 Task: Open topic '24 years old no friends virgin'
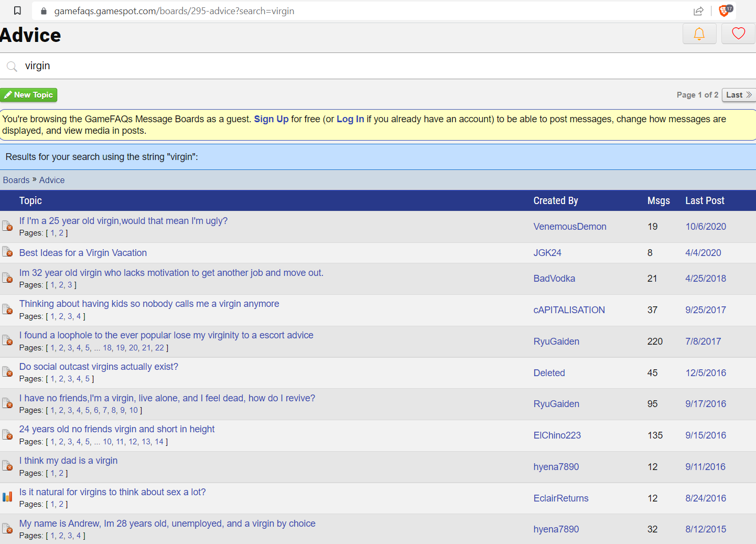117,429
